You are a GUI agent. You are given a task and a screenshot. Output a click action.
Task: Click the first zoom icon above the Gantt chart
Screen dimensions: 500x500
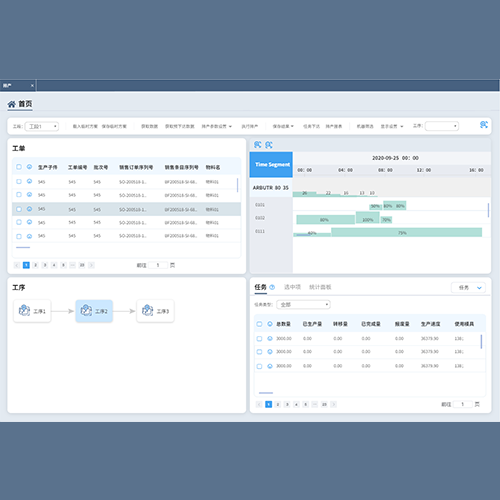click(258, 145)
